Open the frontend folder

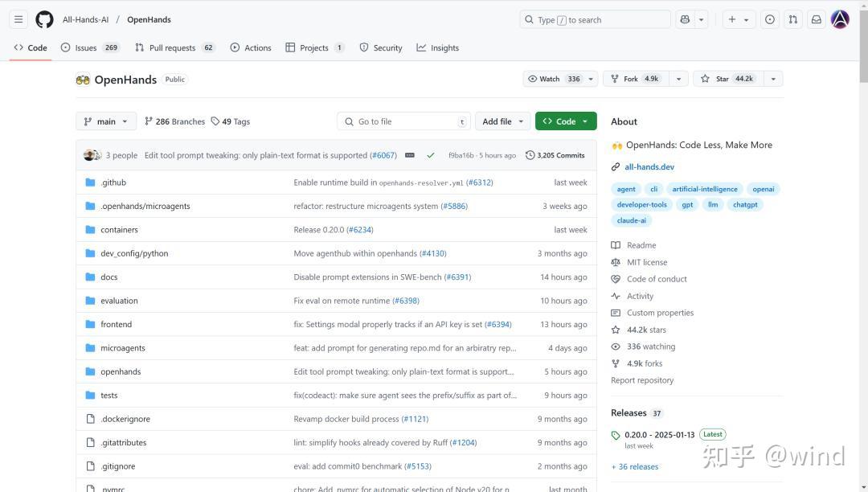click(117, 324)
